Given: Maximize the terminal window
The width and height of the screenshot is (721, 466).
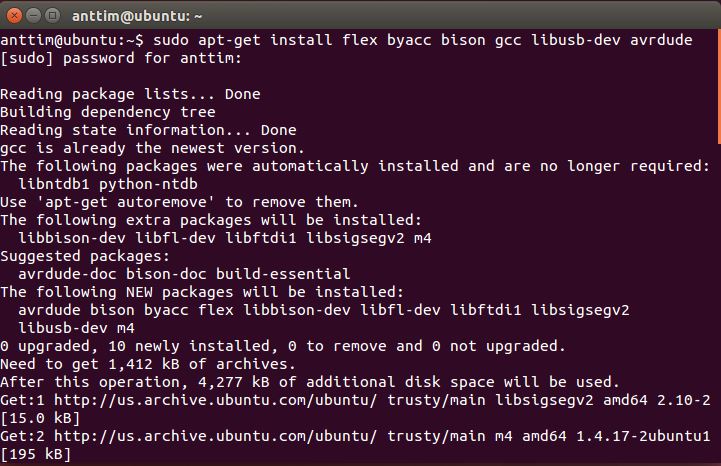Looking at the screenshot, I should [x=53, y=16].
